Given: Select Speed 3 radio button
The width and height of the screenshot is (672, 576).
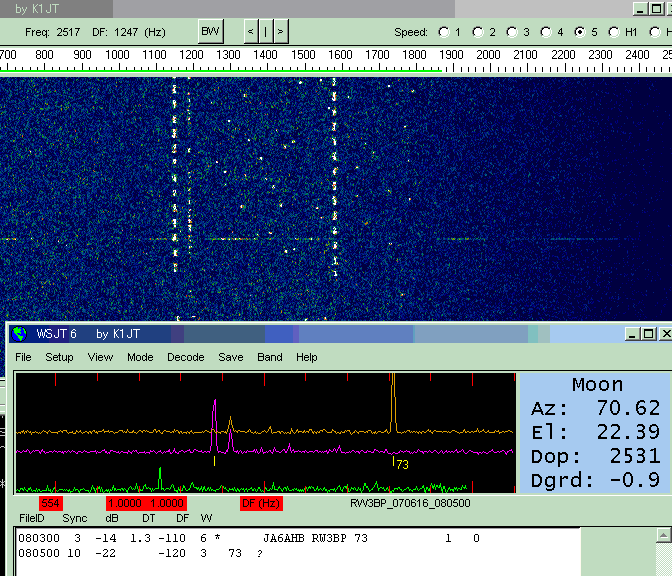Looking at the screenshot, I should [511, 32].
